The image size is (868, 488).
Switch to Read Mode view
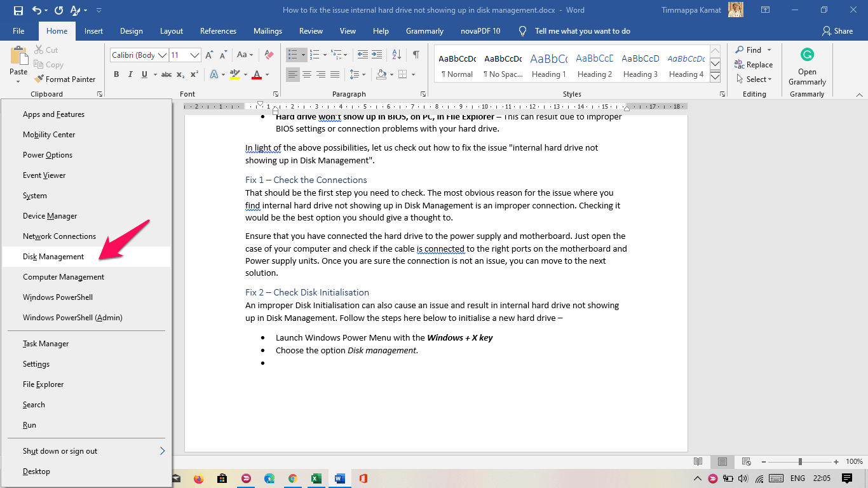click(698, 461)
